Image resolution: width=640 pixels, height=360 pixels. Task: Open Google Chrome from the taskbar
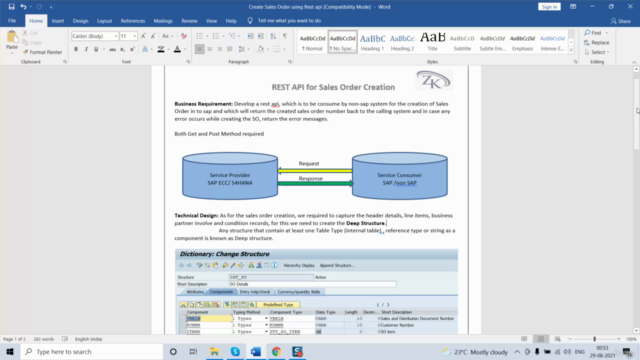pyautogui.click(x=276, y=351)
